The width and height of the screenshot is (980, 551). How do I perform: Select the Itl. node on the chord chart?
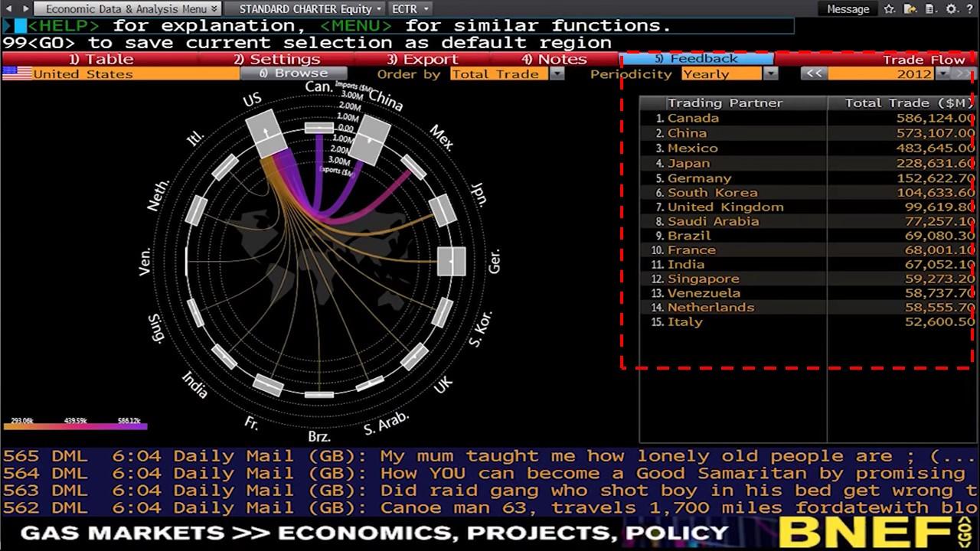(225, 167)
